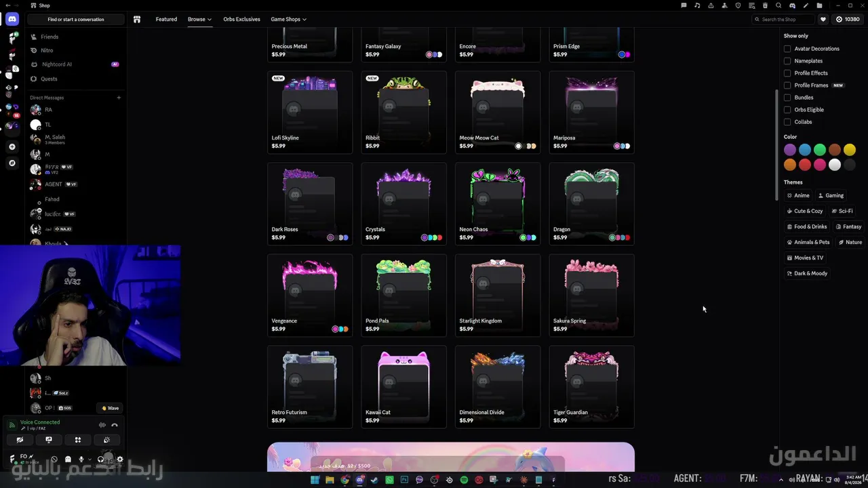Mute the microphone icon

point(81,460)
